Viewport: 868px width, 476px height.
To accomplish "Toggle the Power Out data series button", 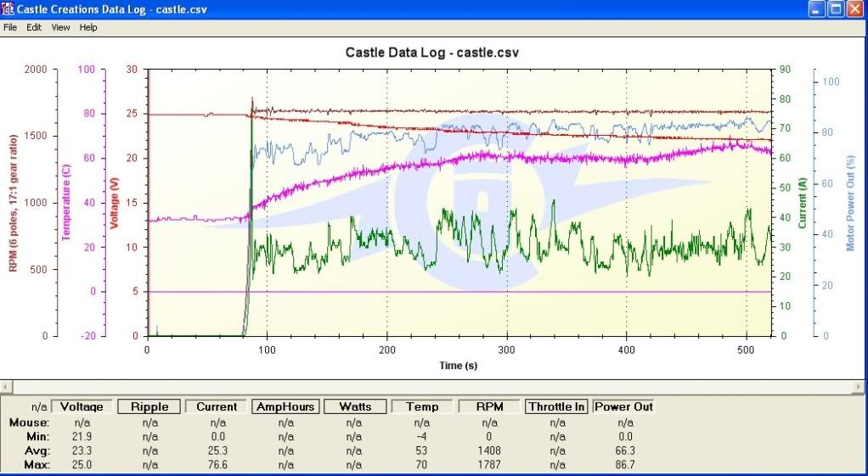I will [624, 406].
